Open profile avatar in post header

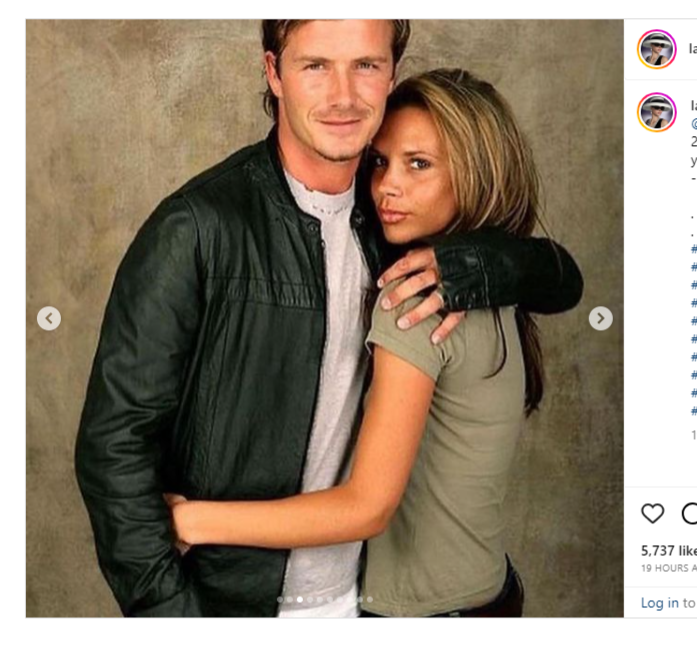(657, 49)
